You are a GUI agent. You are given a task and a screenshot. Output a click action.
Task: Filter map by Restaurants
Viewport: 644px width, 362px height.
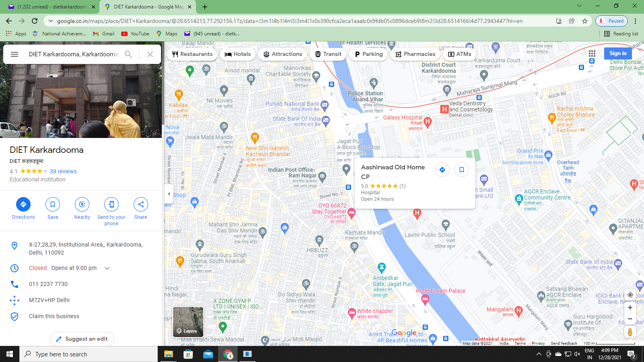click(192, 54)
